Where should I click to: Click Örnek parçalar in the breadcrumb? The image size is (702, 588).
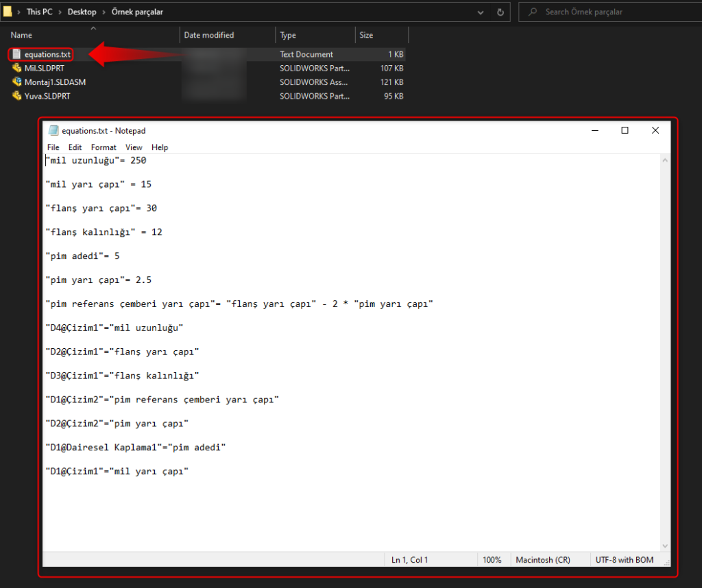[137, 12]
